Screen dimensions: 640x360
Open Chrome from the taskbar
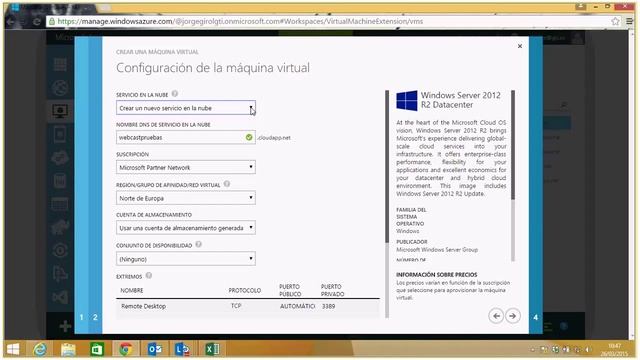tap(126, 349)
